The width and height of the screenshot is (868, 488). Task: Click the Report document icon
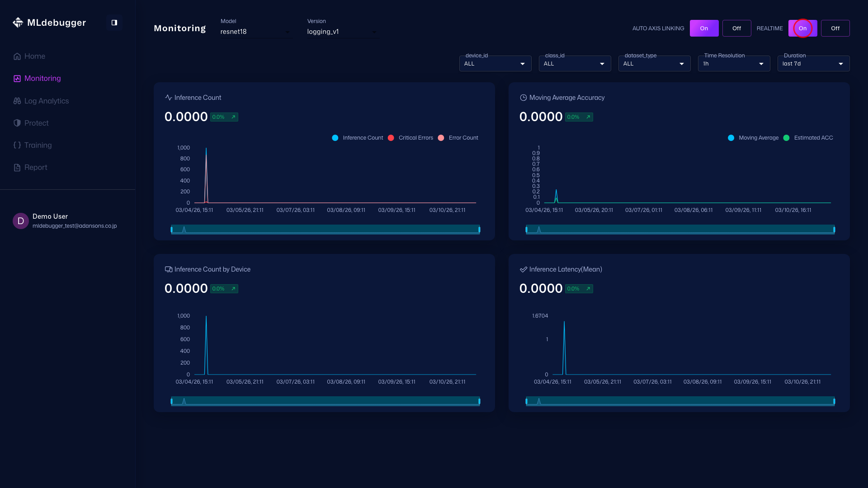pos(17,168)
